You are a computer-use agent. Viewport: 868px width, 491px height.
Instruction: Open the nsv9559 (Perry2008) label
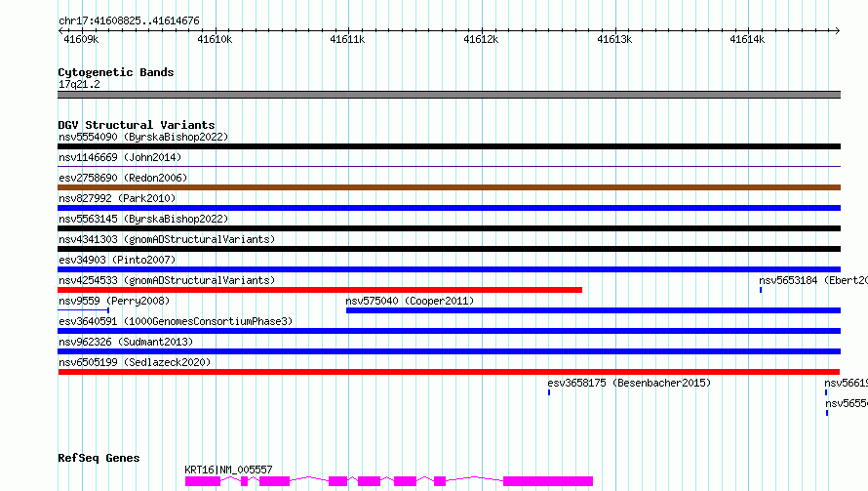coord(114,301)
